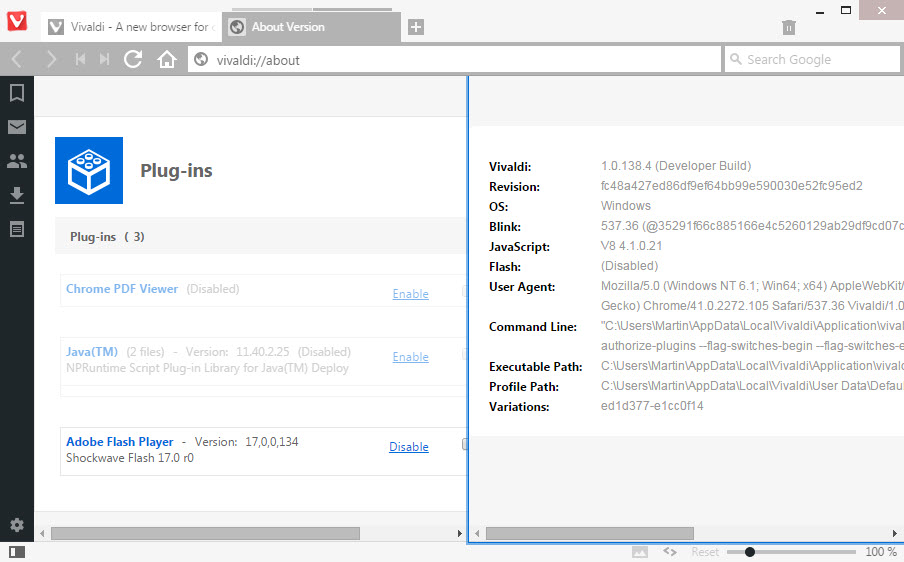Image resolution: width=904 pixels, height=562 pixels.
Task: Select the Variations value ed1d377-e1cc0f14
Action: pyautogui.click(x=652, y=406)
